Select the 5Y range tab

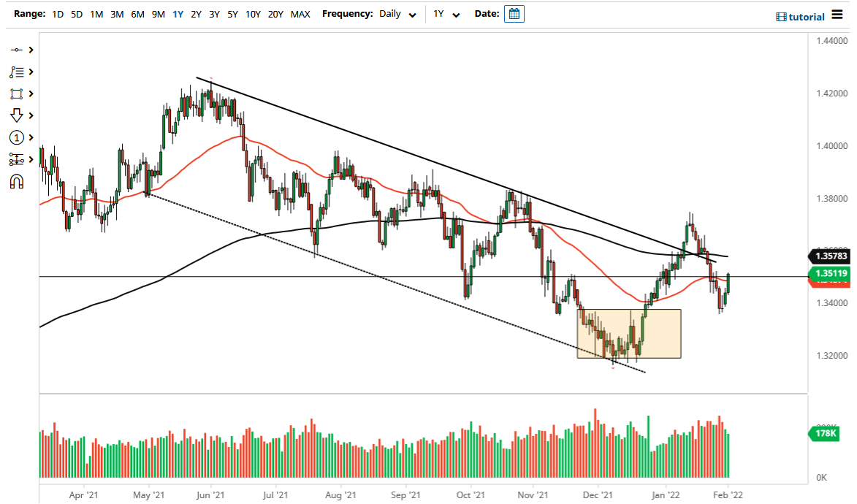point(232,14)
